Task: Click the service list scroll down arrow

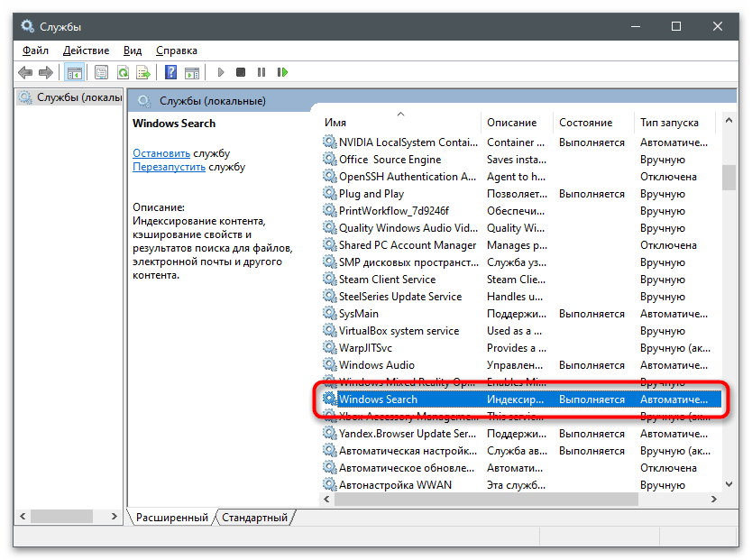Action: 729,484
